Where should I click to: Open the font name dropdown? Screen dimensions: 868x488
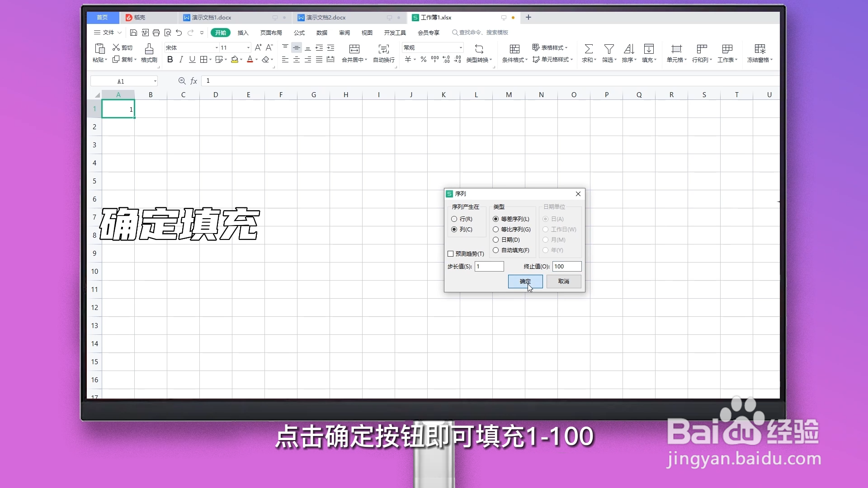pos(216,47)
